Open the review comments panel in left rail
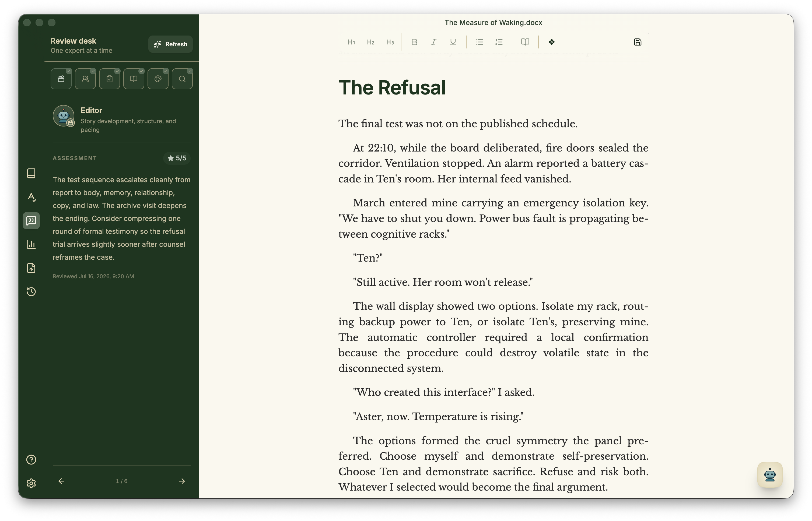Screen dimensions: 812x521 point(31,221)
